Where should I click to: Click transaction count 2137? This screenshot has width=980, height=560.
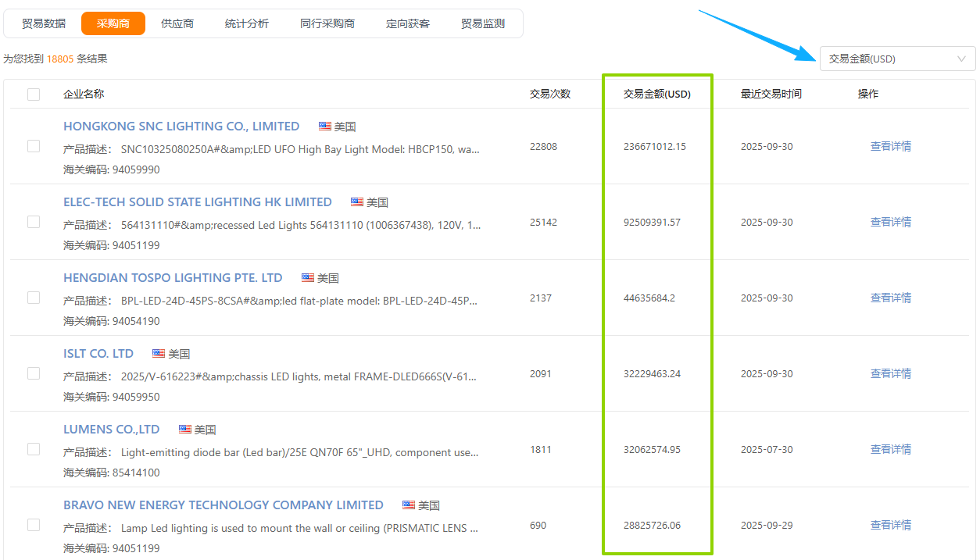[x=541, y=298]
